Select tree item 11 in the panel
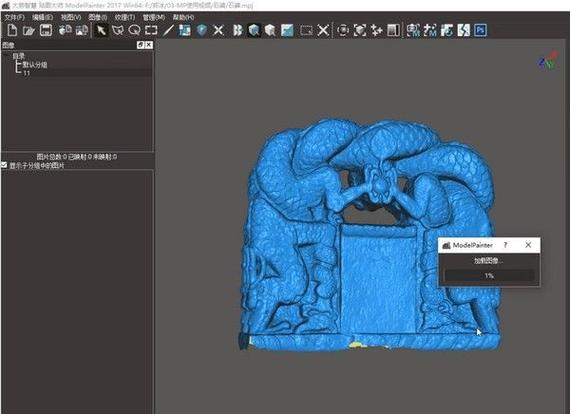This screenshot has width=570, height=414. point(27,73)
